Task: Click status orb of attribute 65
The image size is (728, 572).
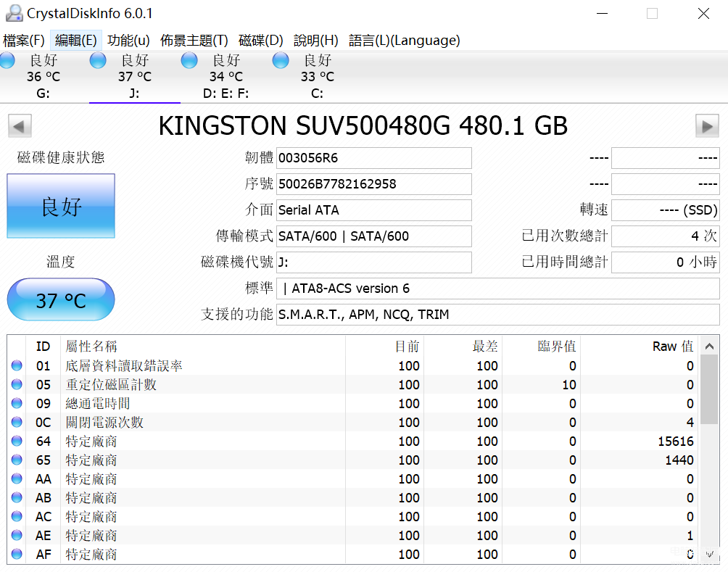Action: pyautogui.click(x=17, y=460)
